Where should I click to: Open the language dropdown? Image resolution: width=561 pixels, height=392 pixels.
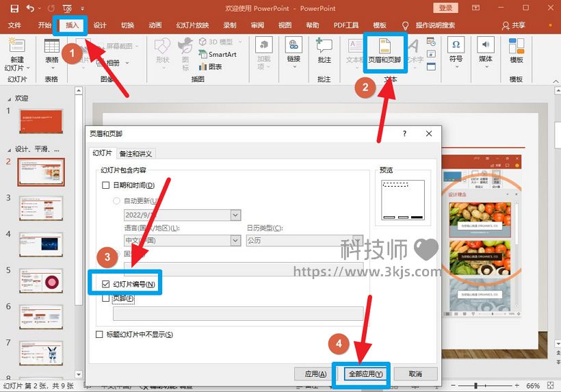[235, 240]
